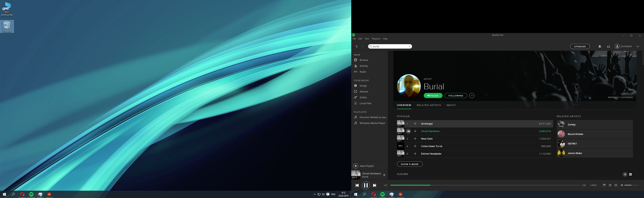This screenshot has width=644, height=198.
Task: Mute the player volume speaker icon
Action: pos(622,185)
